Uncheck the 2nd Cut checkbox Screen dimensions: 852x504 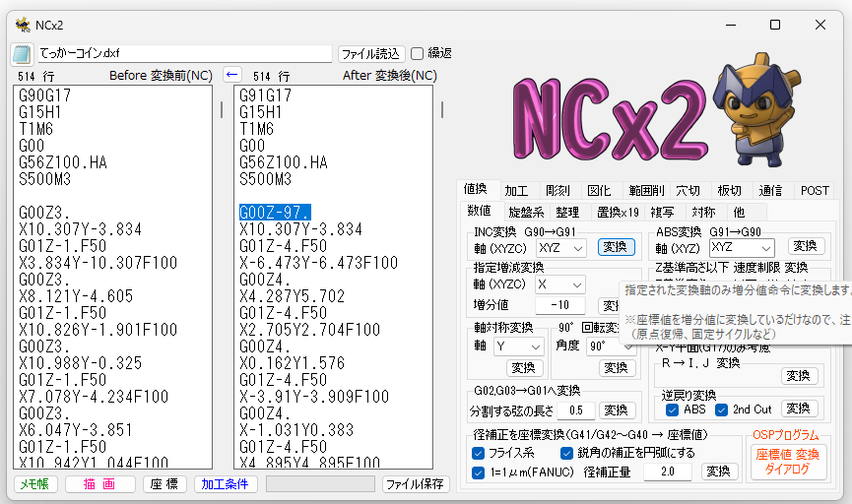721,409
